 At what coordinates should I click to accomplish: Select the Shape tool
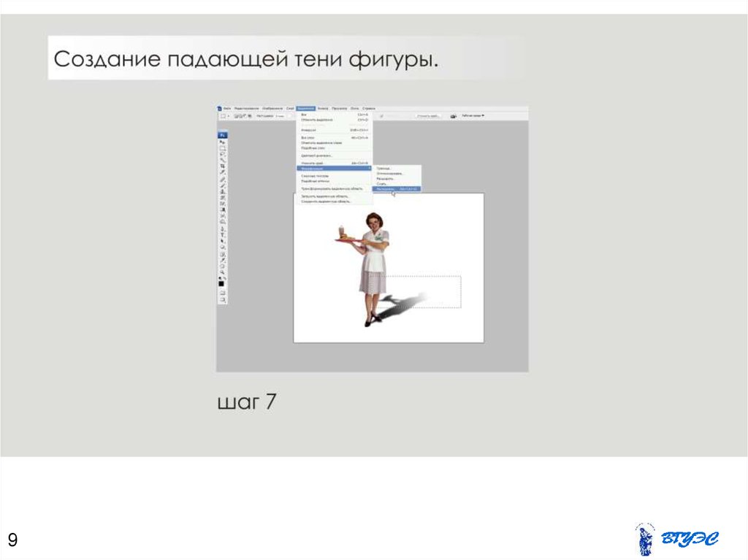(222, 248)
